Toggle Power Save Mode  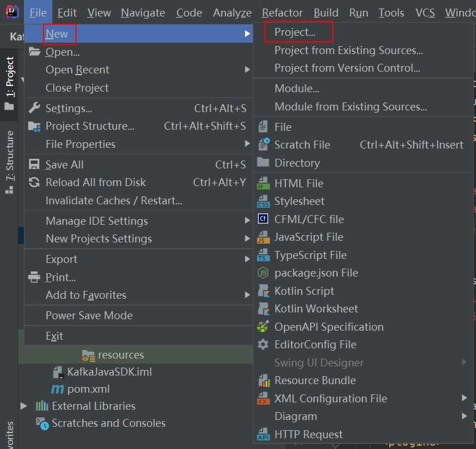pos(138,315)
